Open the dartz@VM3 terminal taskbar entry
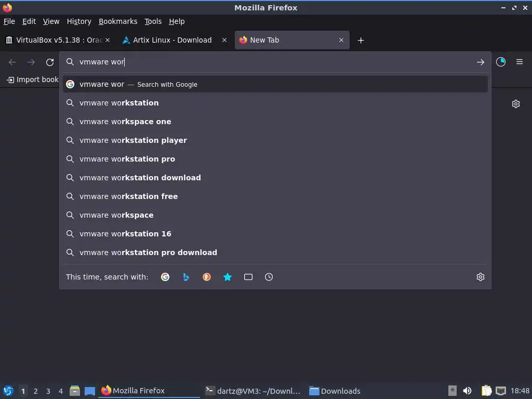 (x=254, y=391)
